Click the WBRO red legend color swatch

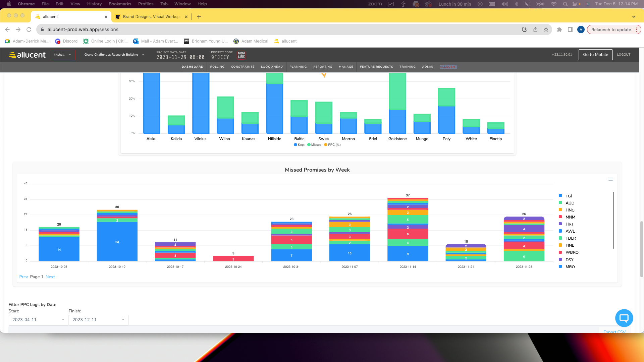[x=560, y=252]
